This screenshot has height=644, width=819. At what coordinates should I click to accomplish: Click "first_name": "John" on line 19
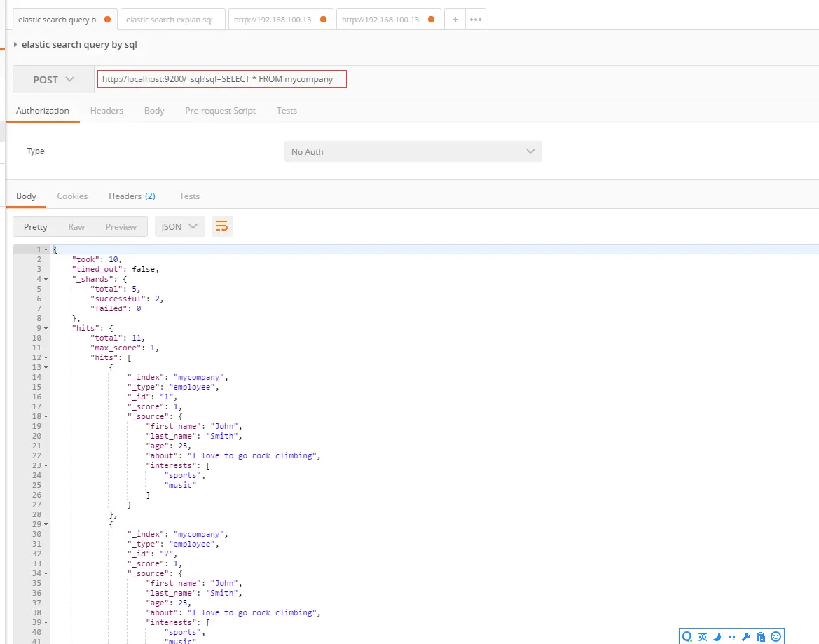point(194,426)
